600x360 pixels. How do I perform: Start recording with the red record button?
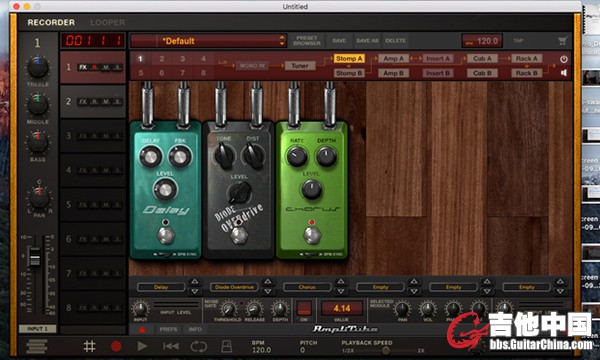click(116, 346)
